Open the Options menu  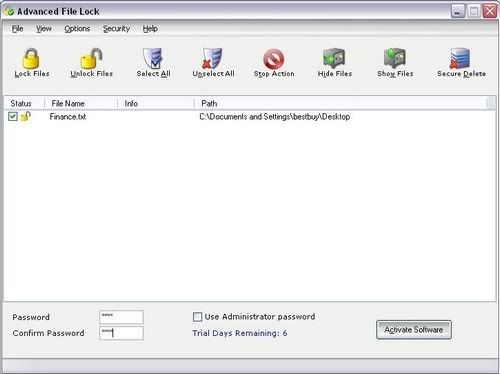[77, 29]
